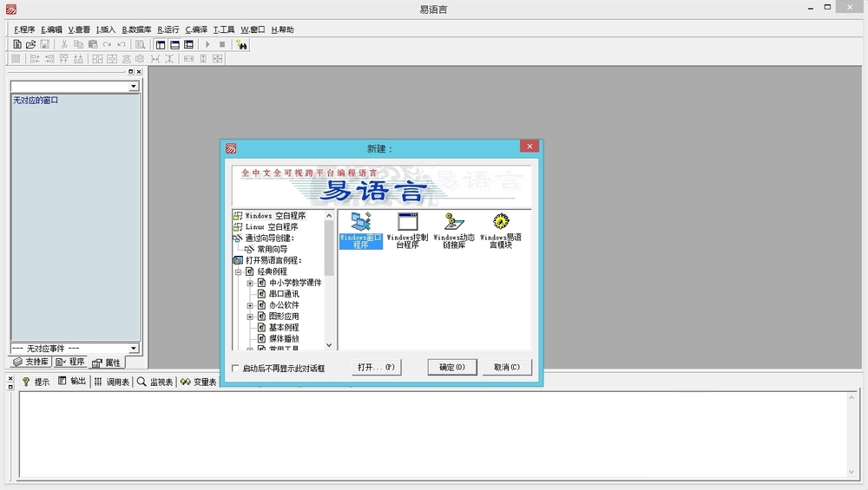The image size is (868, 490).
Task: Open the T.工具 menu
Action: (x=224, y=29)
